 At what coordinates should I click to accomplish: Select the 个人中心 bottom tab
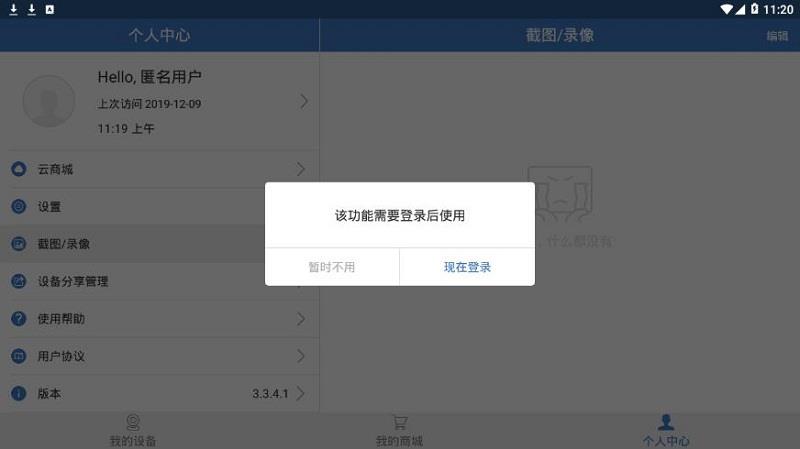point(666,431)
